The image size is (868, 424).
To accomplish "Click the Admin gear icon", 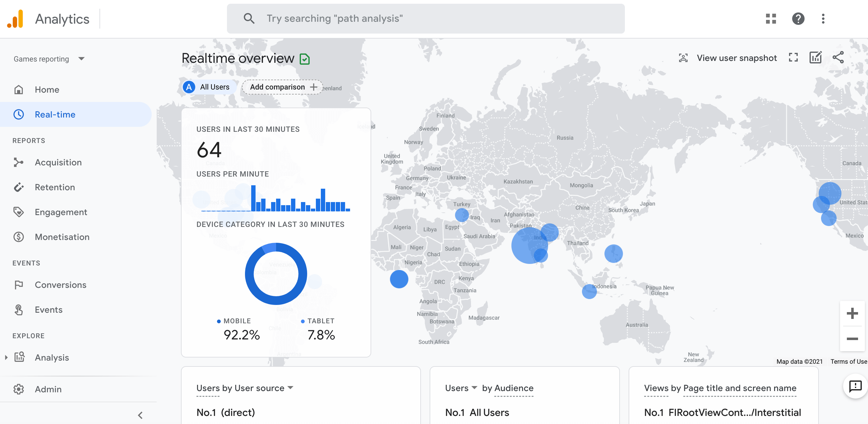I will 19,389.
